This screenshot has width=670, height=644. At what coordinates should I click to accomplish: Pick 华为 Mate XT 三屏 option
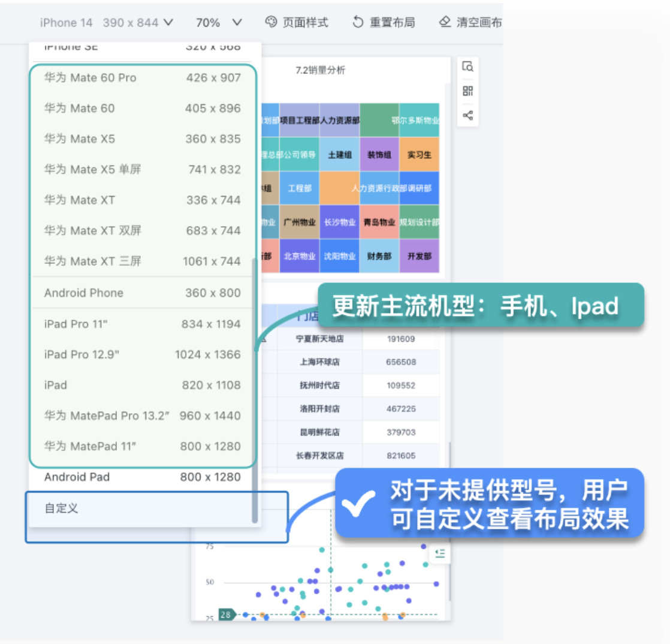143,261
